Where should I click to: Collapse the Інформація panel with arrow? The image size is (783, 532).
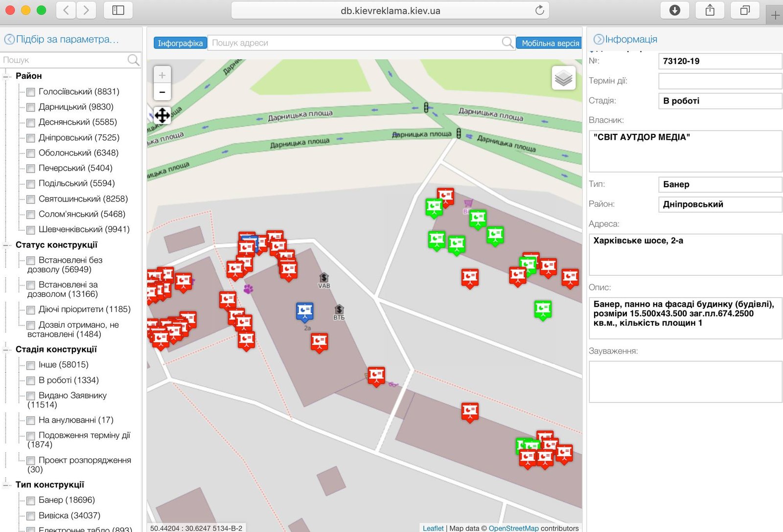click(598, 40)
